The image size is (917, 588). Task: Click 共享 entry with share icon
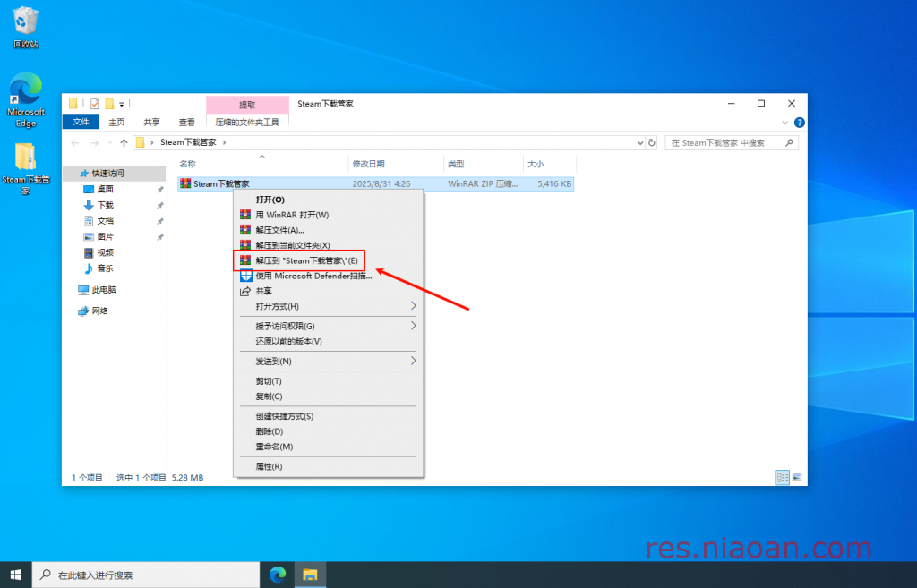coord(328,291)
